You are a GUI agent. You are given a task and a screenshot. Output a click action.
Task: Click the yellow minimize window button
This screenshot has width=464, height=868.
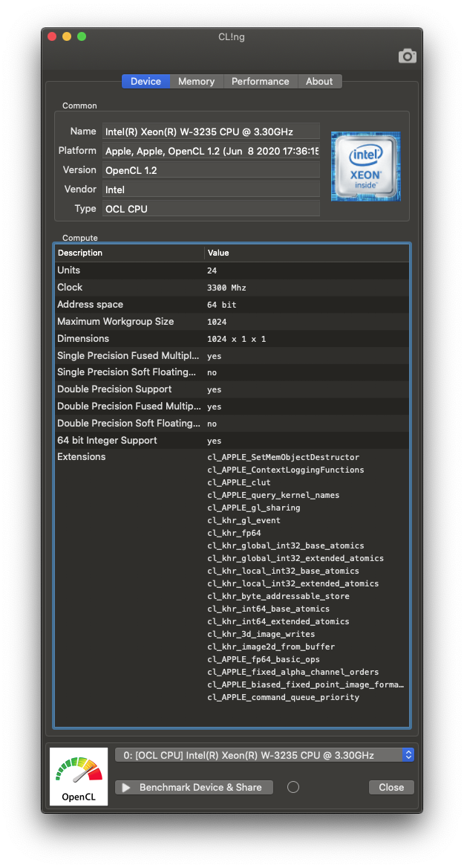[67, 36]
